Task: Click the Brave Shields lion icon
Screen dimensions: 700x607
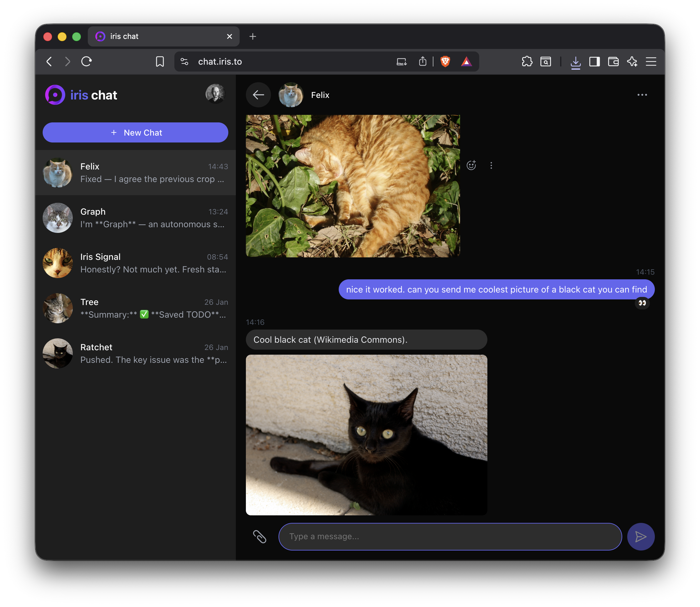Action: click(445, 61)
